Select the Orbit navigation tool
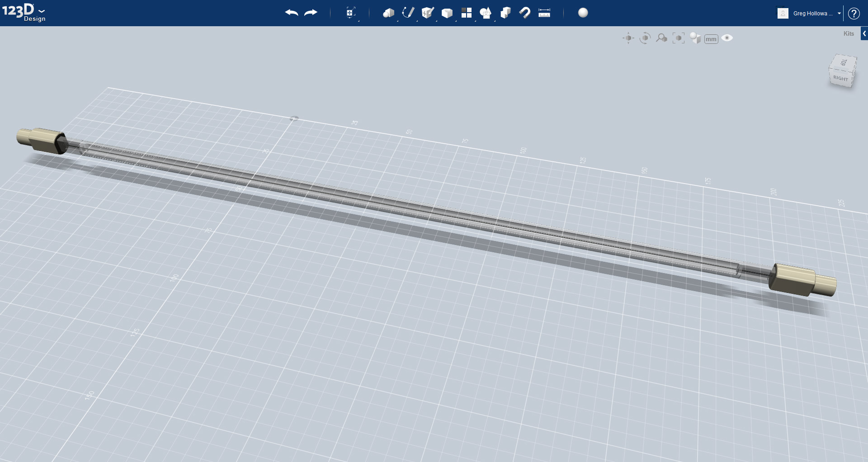 [x=645, y=38]
